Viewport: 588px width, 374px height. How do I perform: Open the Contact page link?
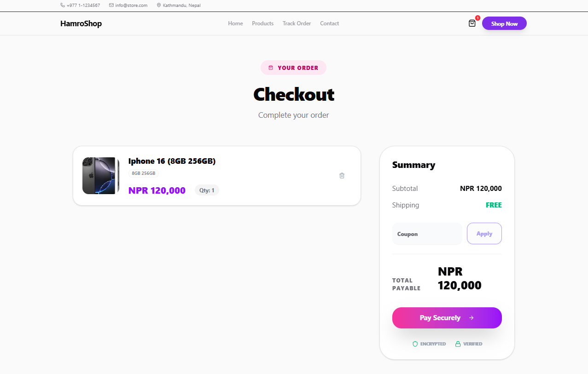329,23
